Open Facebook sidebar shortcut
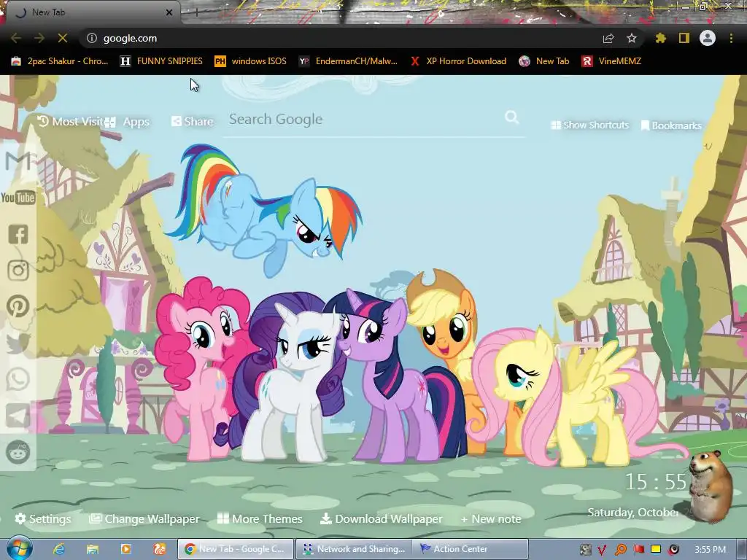This screenshot has width=747, height=560. [x=18, y=234]
